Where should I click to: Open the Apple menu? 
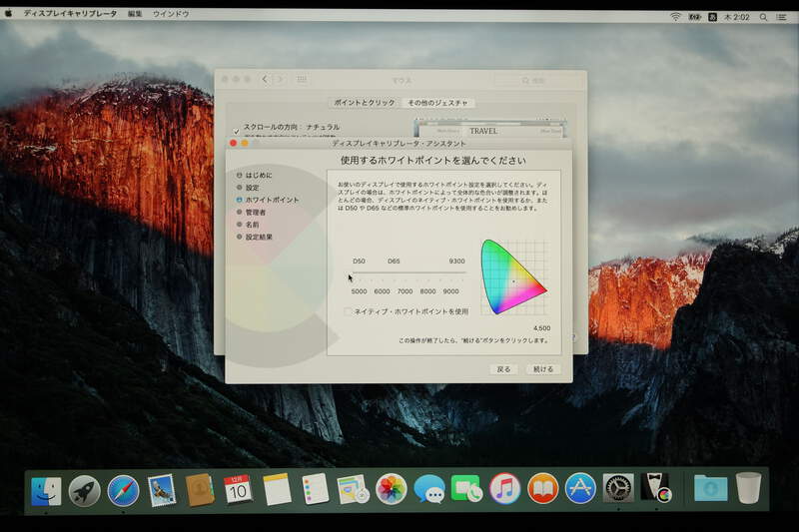tap(11, 16)
